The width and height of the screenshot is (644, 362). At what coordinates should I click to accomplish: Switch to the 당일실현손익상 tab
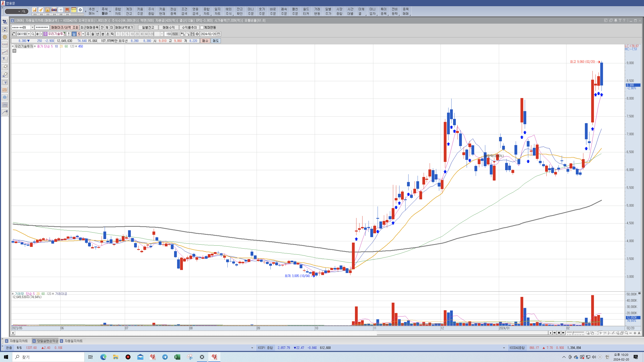(45, 341)
